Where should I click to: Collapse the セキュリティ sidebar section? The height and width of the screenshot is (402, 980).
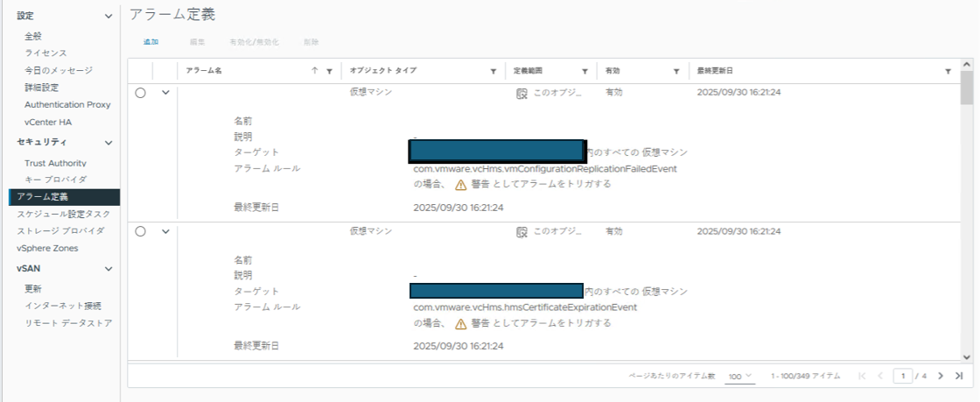pos(108,143)
